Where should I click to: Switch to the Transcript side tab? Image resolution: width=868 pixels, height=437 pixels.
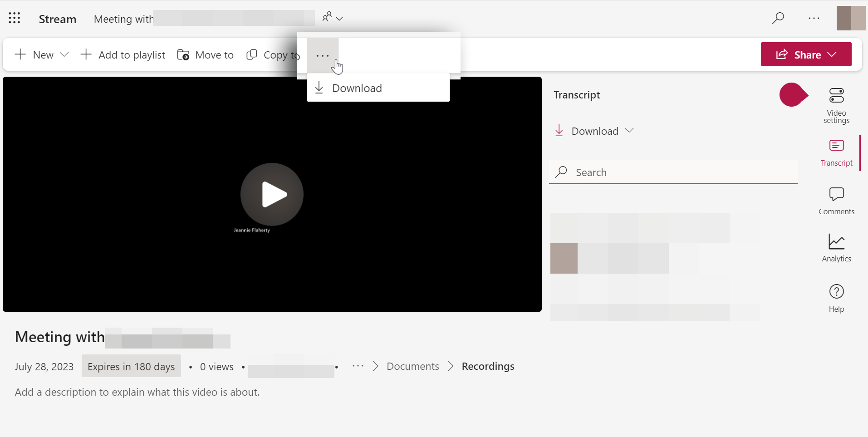pos(836,153)
